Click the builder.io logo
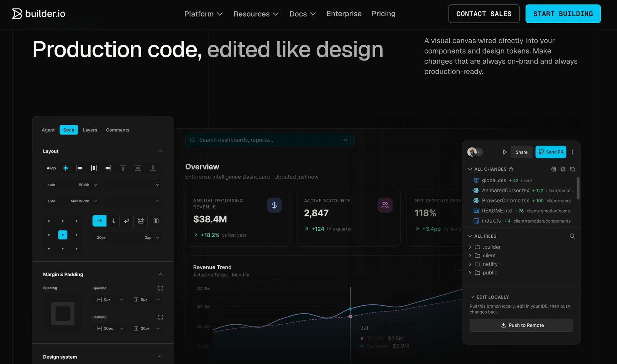Image resolution: width=617 pixels, height=364 pixels. (x=39, y=14)
